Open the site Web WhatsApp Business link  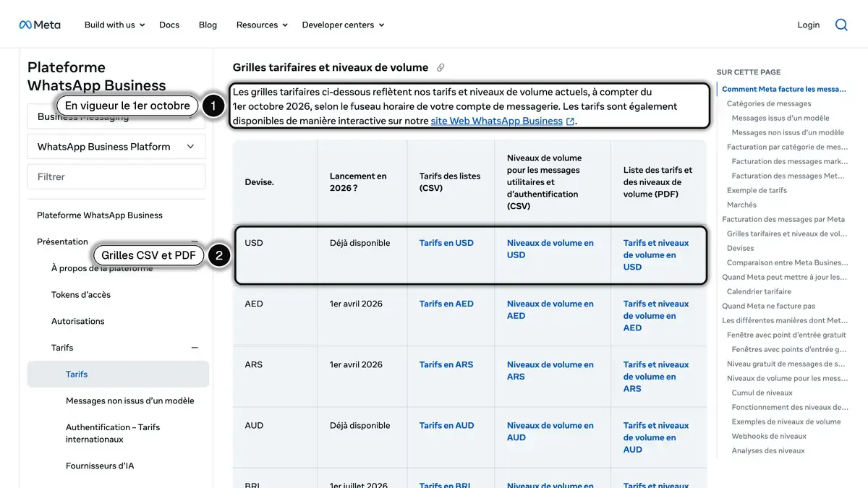click(497, 121)
